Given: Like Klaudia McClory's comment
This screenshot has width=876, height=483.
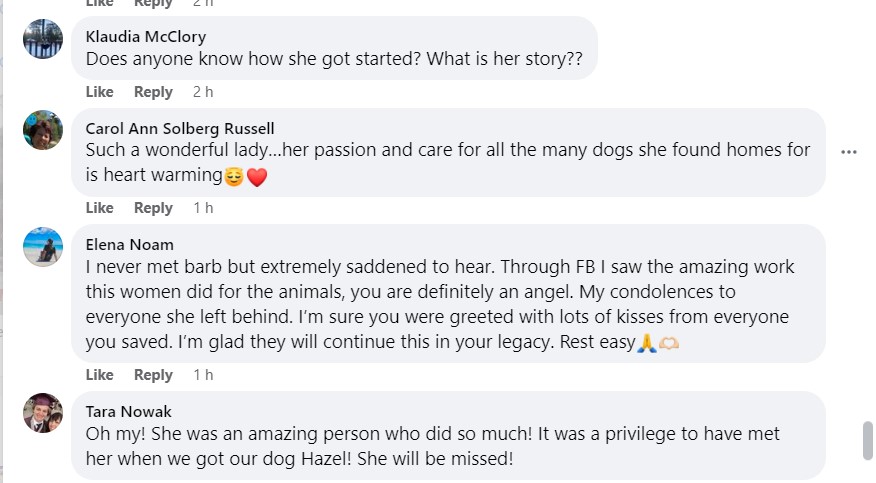Looking at the screenshot, I should pyautogui.click(x=100, y=92).
